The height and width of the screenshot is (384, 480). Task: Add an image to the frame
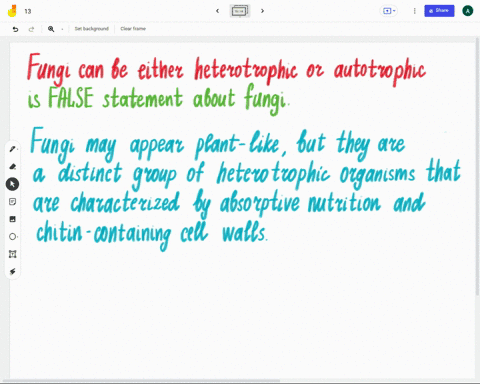pyautogui.click(x=12, y=219)
